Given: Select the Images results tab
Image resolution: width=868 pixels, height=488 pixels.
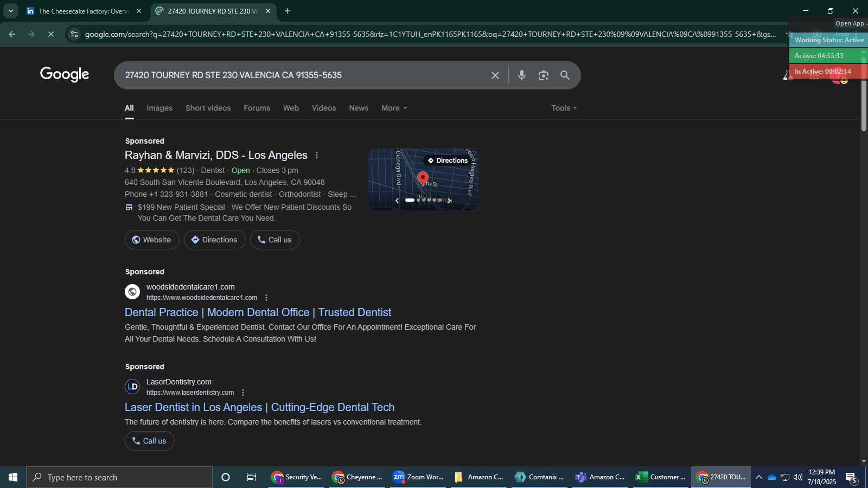Looking at the screenshot, I should pos(159,108).
